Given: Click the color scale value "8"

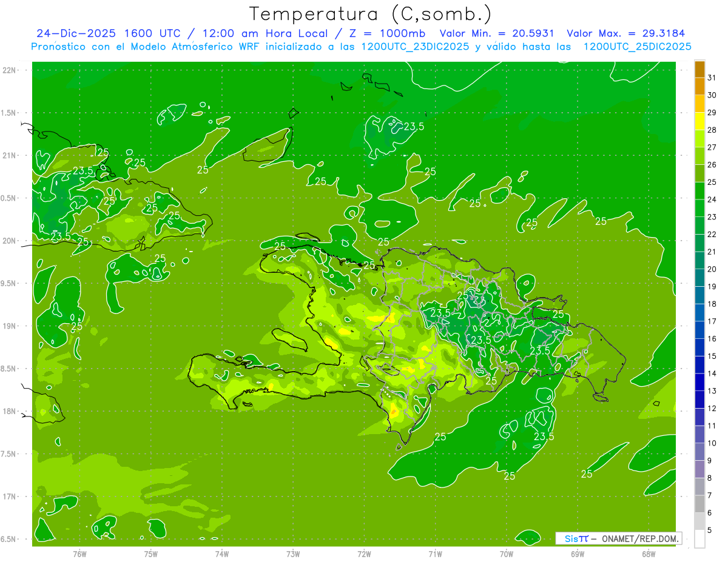Looking at the screenshot, I should coord(710,478).
